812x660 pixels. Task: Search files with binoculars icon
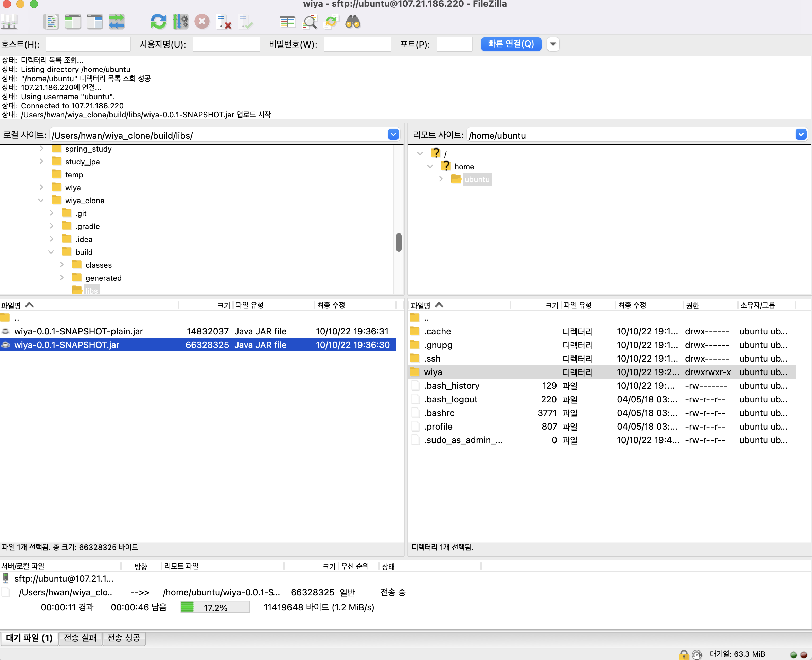(353, 22)
